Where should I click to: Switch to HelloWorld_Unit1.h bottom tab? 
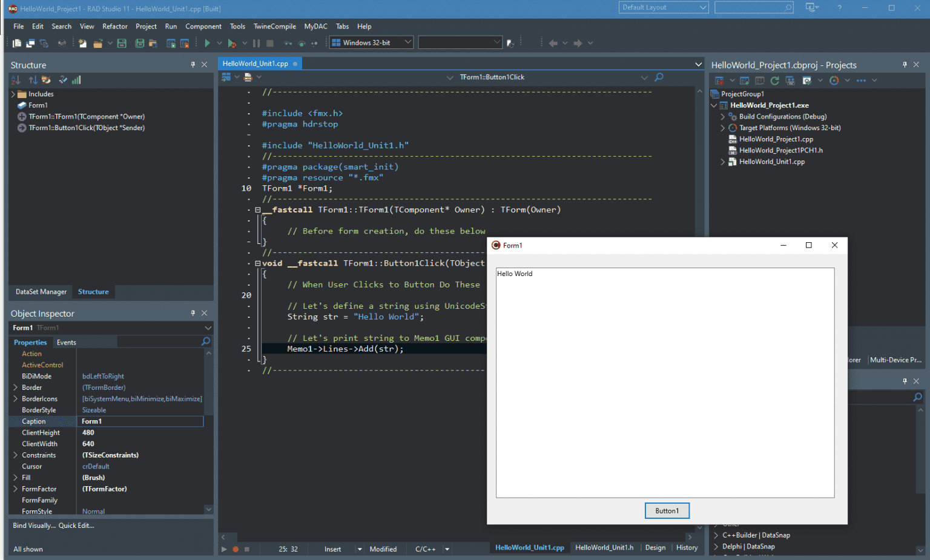pos(604,547)
